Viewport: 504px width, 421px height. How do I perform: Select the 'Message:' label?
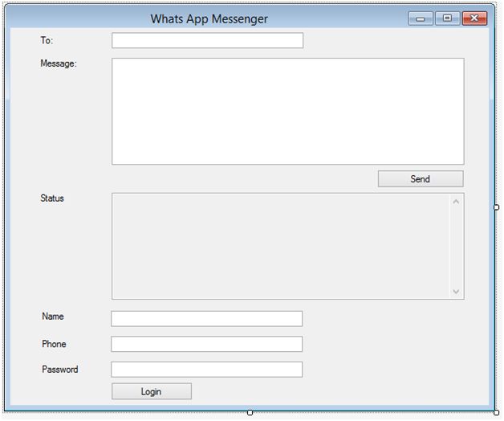point(59,63)
